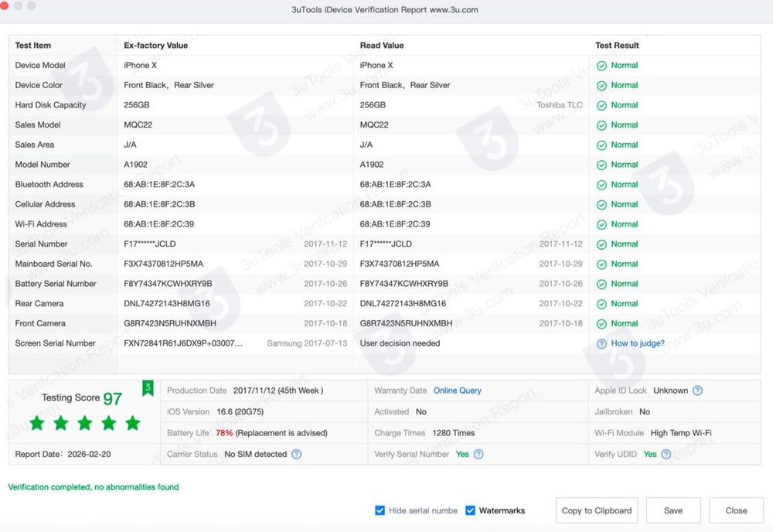Click the Ex-factory Value column header
This screenshot has height=532, width=773.
[156, 46]
